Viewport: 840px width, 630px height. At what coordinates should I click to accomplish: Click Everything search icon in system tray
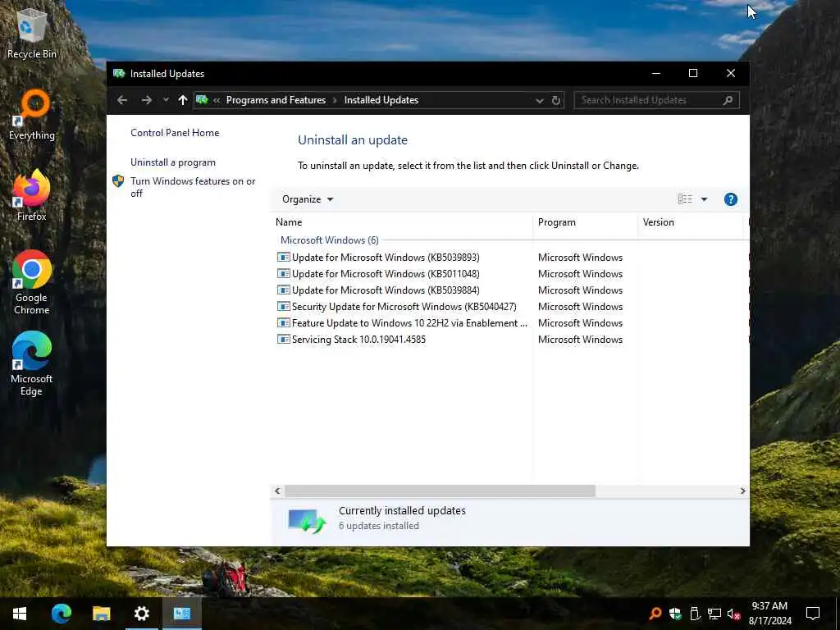[655, 614]
